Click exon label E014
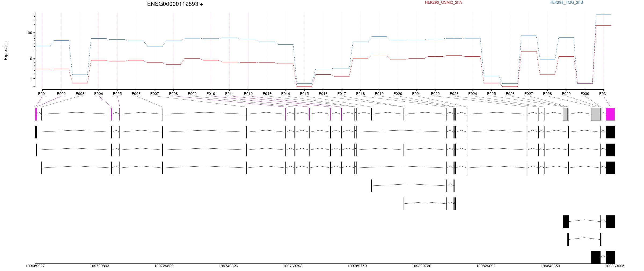The height and width of the screenshot is (271, 644). click(286, 94)
